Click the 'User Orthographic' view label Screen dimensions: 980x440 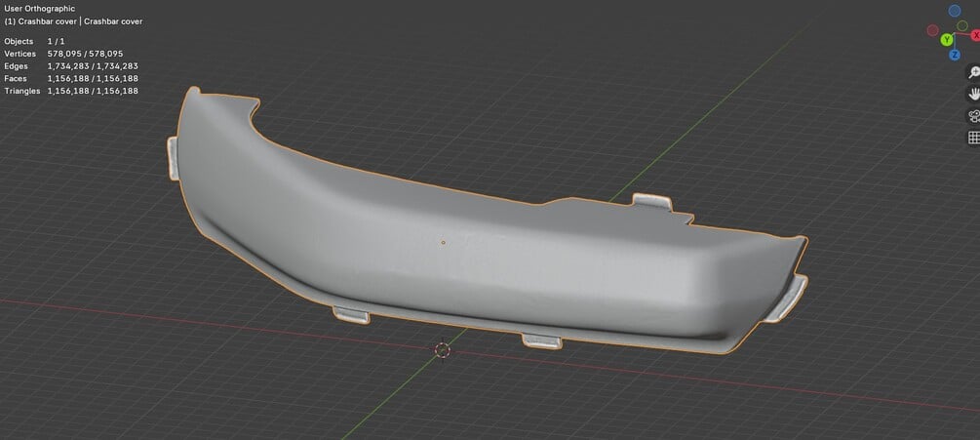(x=39, y=9)
